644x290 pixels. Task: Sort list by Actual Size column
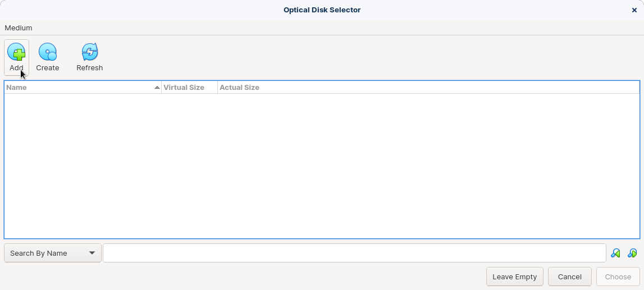(x=428, y=87)
